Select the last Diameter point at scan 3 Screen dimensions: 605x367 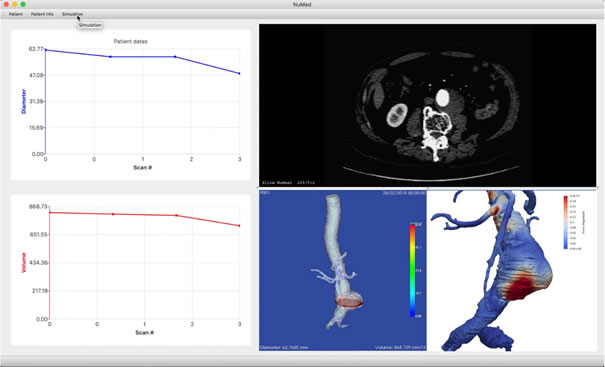(240, 73)
